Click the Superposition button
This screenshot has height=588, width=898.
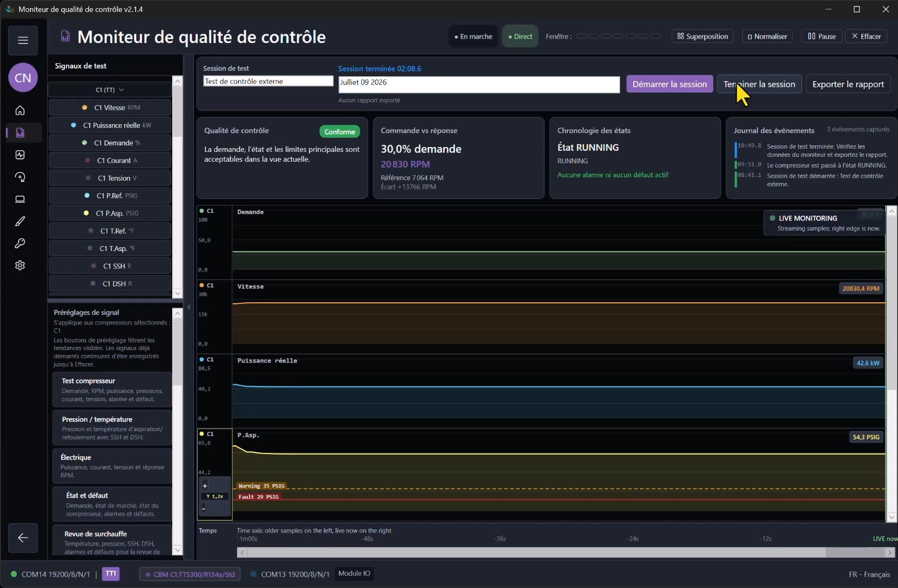tap(702, 36)
